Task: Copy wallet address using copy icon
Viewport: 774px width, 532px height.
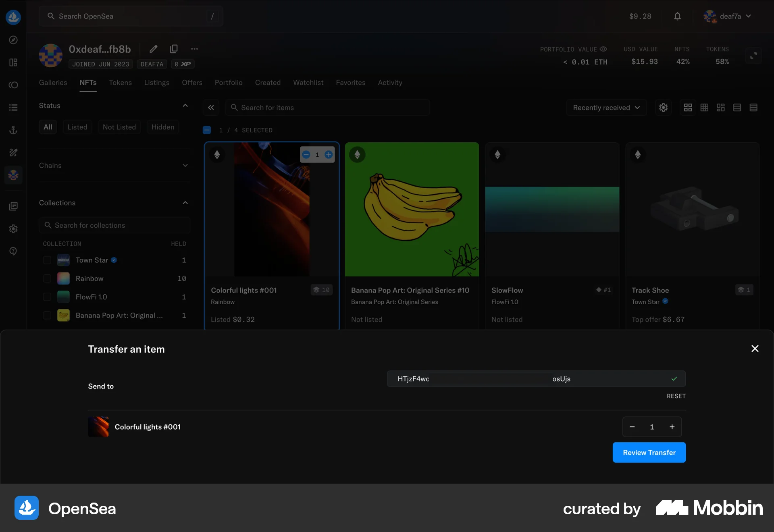Action: (x=174, y=49)
